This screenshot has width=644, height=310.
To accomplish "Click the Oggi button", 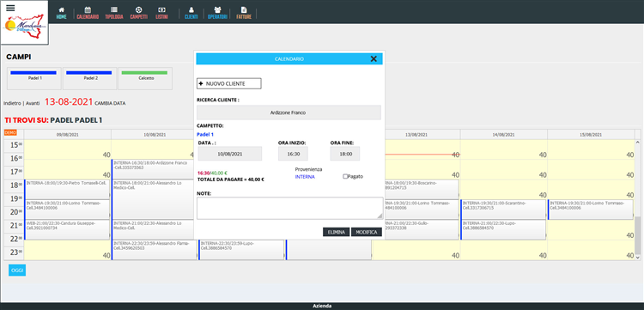I will [17, 270].
